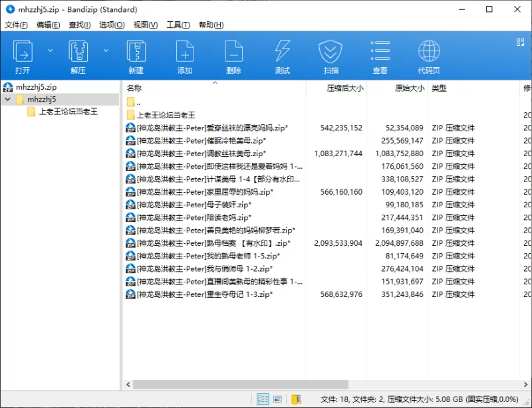Switch to details list view in status bar
The height and width of the screenshot is (408, 532).
click(x=263, y=399)
